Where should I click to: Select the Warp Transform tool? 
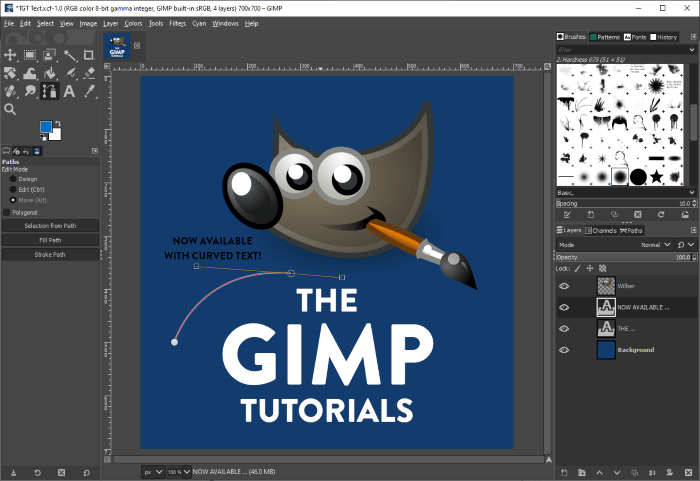pos(30,73)
